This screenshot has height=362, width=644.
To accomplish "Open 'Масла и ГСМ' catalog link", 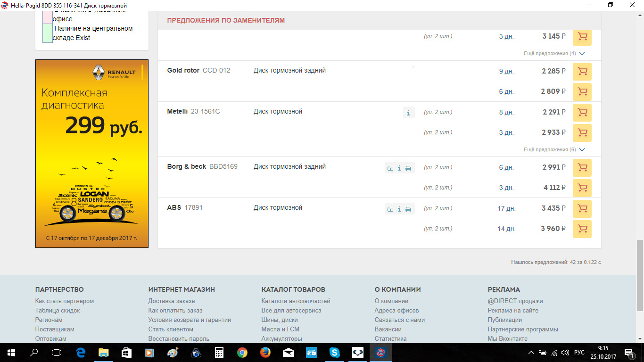I will (281, 329).
